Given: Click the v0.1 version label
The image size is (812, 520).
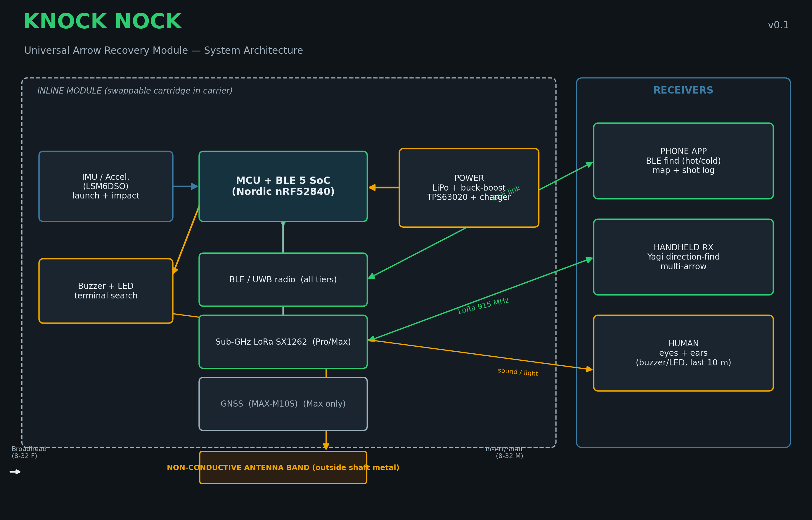Looking at the screenshot, I should click(x=778, y=25).
